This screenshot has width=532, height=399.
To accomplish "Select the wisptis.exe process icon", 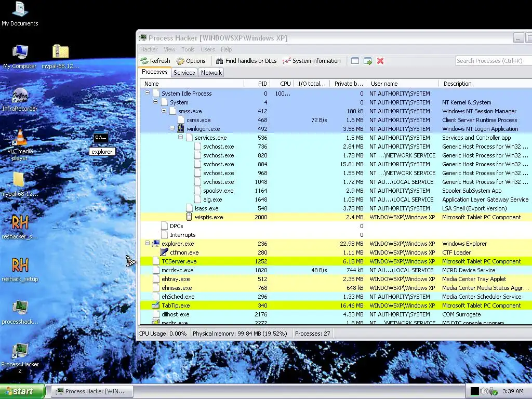I will coord(189,217).
